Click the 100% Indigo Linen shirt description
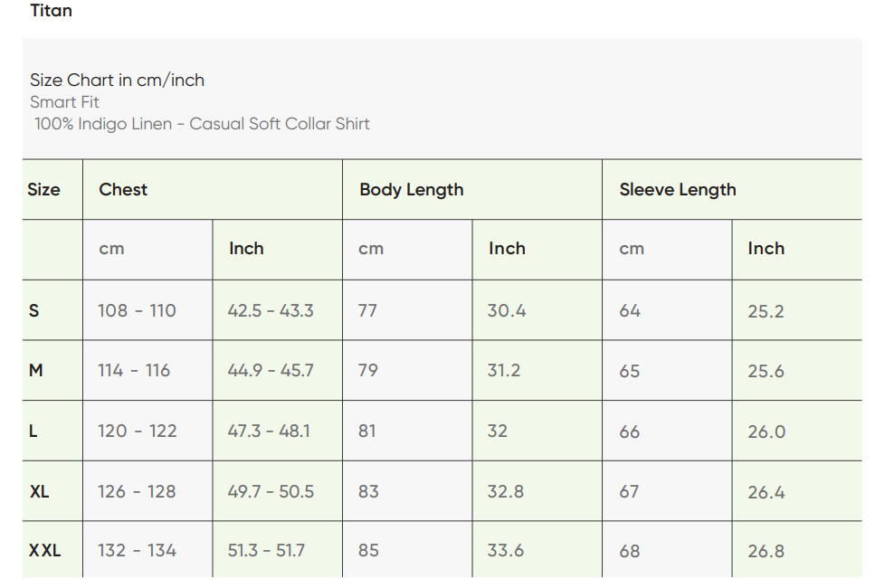Viewport: 875px width, 588px height. pos(202,124)
